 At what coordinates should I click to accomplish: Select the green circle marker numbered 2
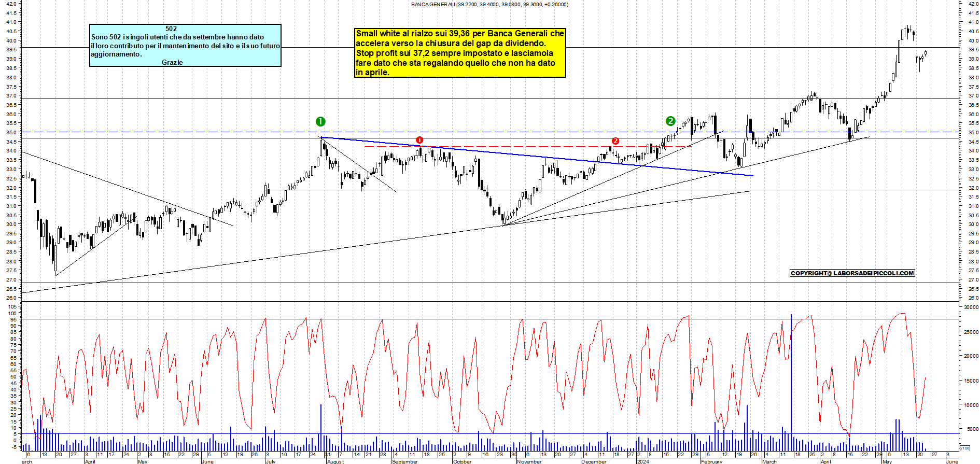670,121
